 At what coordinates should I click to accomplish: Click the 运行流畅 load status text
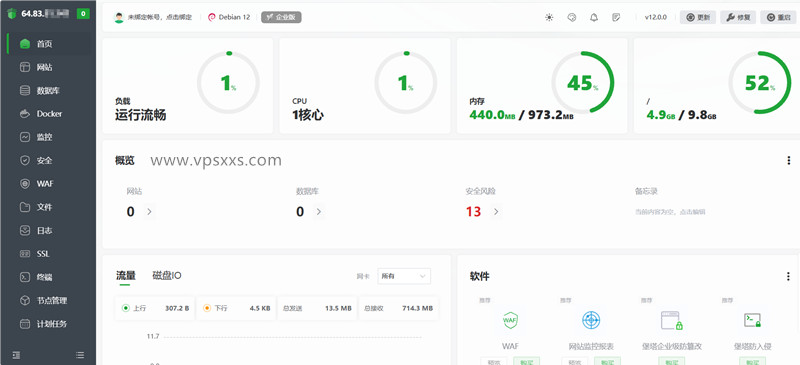[140, 115]
